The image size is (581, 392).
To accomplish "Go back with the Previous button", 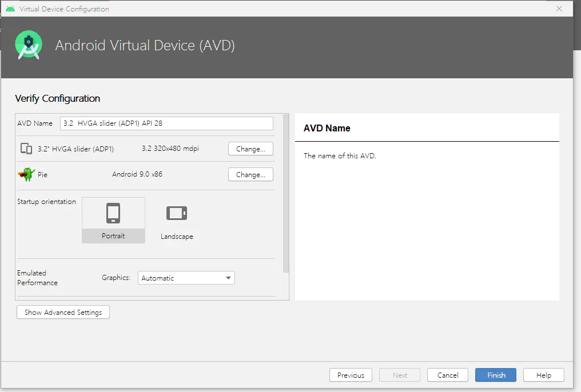I will pyautogui.click(x=351, y=375).
